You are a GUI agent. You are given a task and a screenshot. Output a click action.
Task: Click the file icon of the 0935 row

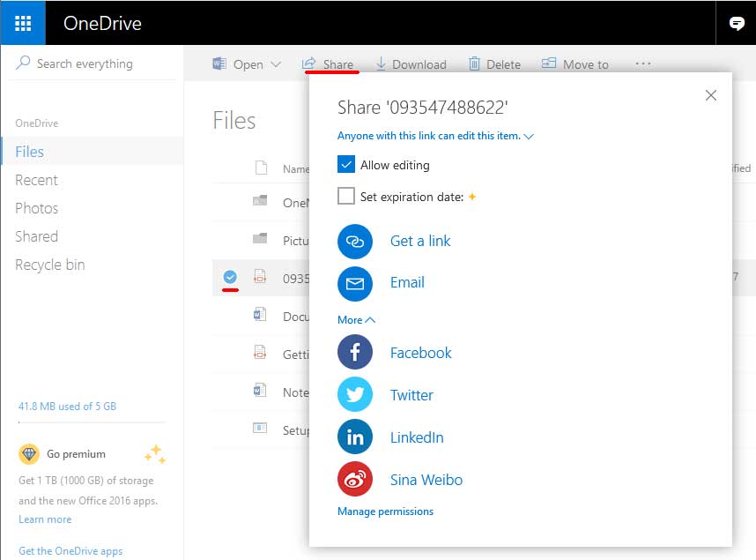click(260, 276)
